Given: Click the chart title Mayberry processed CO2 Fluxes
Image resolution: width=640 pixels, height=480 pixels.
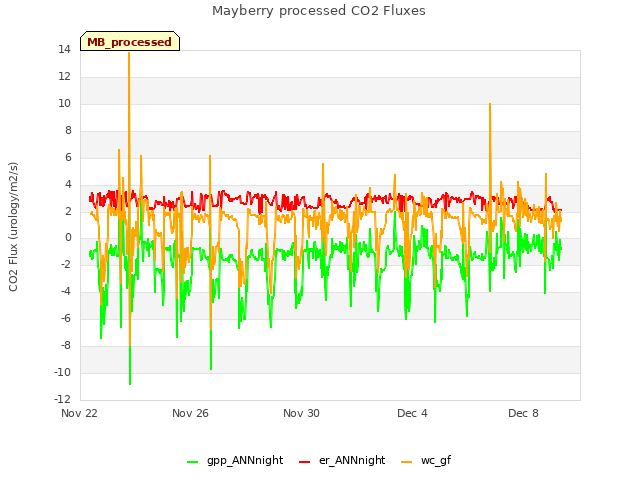Looking at the screenshot, I should [319, 11].
